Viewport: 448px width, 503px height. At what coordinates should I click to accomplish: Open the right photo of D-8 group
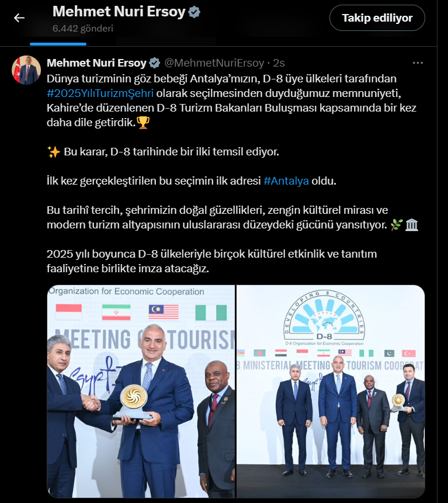click(331, 391)
